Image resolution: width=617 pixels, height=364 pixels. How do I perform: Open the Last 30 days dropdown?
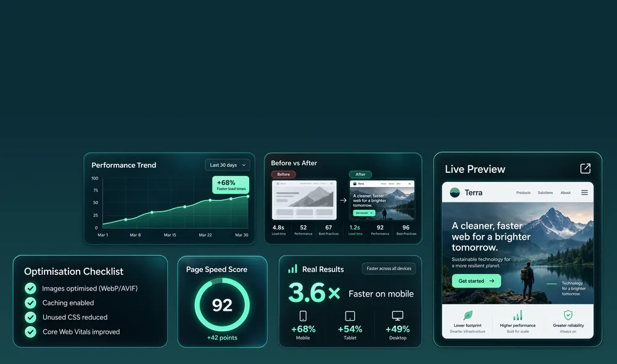(228, 165)
